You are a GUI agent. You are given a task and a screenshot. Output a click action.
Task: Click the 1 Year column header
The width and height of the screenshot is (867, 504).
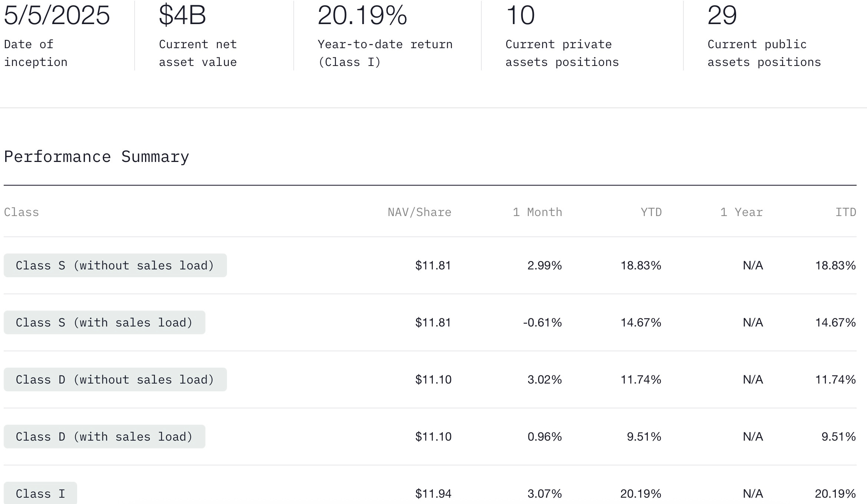[x=741, y=212]
